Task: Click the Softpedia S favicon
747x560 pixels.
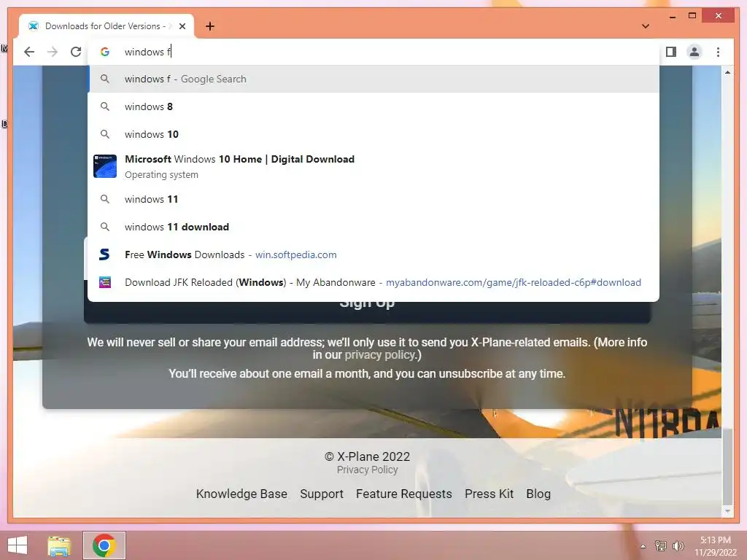Action: point(105,254)
